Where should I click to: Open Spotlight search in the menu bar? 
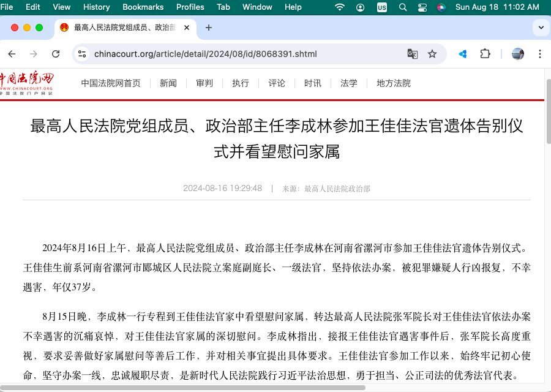click(x=402, y=7)
